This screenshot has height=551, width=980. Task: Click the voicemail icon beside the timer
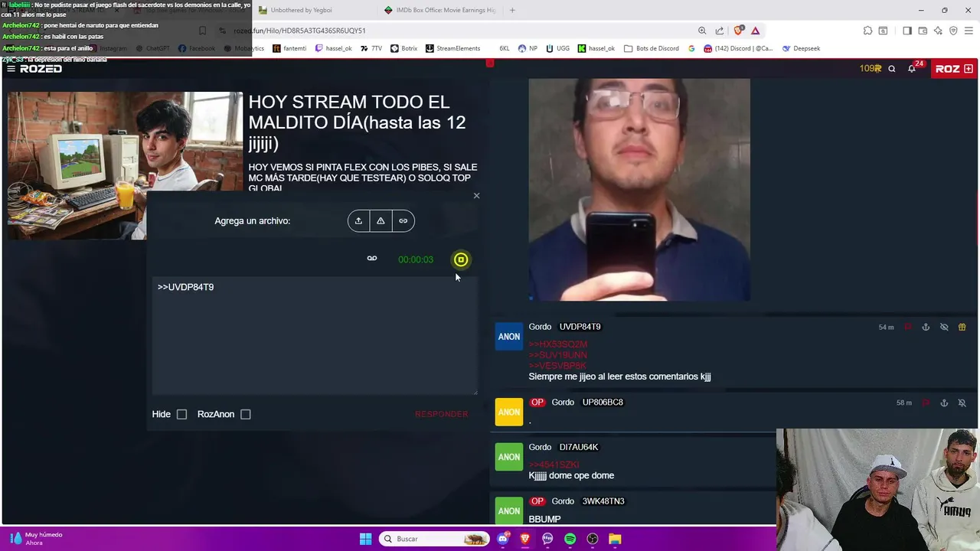point(372,259)
